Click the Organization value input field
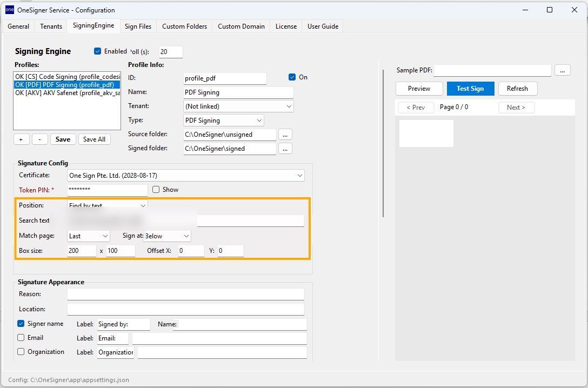588x388 pixels. pyautogui.click(x=222, y=352)
